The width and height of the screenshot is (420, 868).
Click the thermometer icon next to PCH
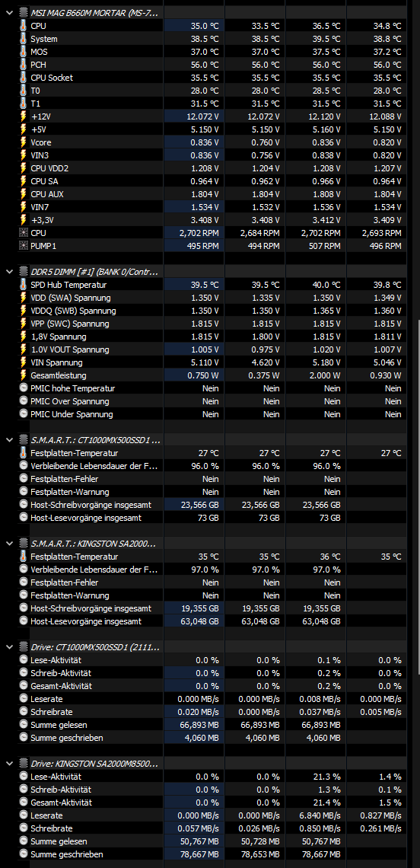pyautogui.click(x=24, y=65)
